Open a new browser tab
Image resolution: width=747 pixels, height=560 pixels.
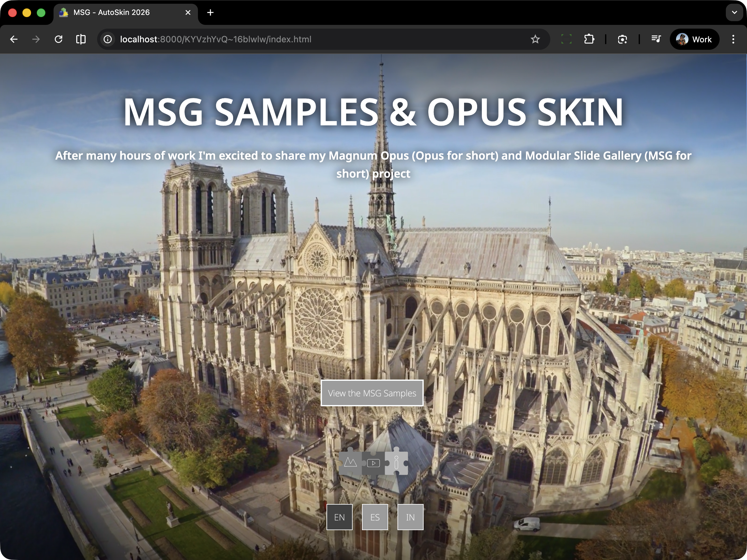[x=210, y=12]
